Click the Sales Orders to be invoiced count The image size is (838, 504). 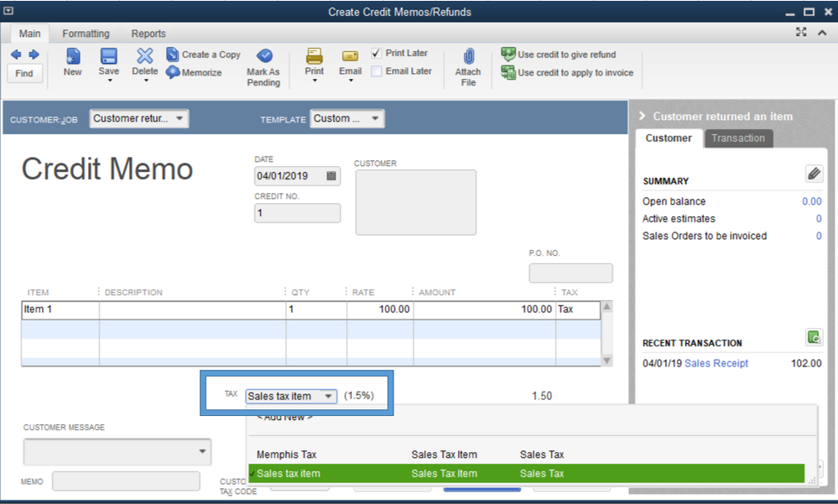click(x=818, y=236)
